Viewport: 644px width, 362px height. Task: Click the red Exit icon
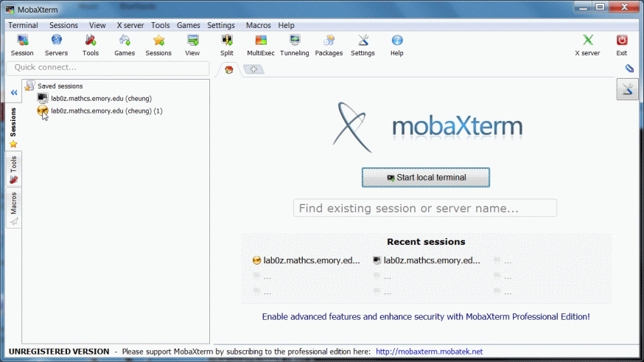(x=622, y=45)
